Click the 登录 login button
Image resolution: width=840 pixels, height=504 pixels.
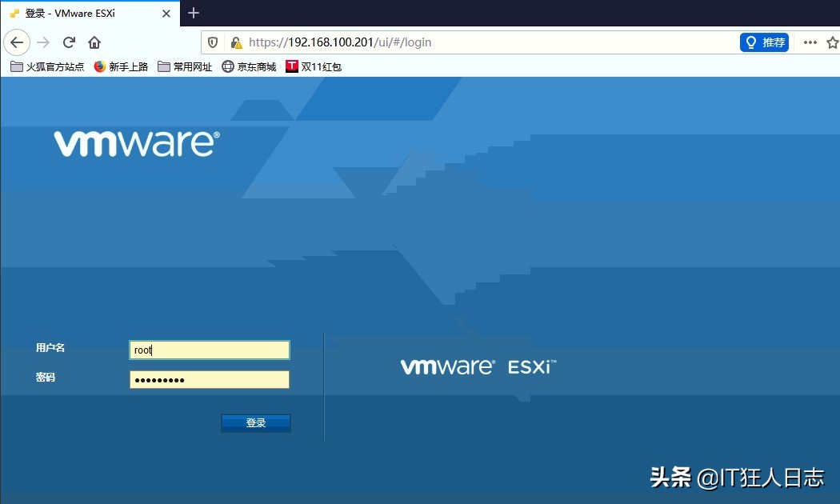[255, 422]
